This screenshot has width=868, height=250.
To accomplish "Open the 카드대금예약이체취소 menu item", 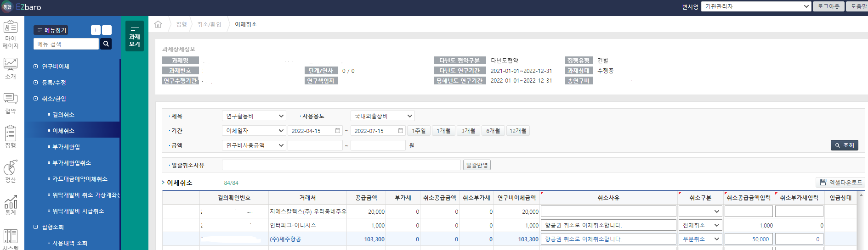I will [80, 179].
